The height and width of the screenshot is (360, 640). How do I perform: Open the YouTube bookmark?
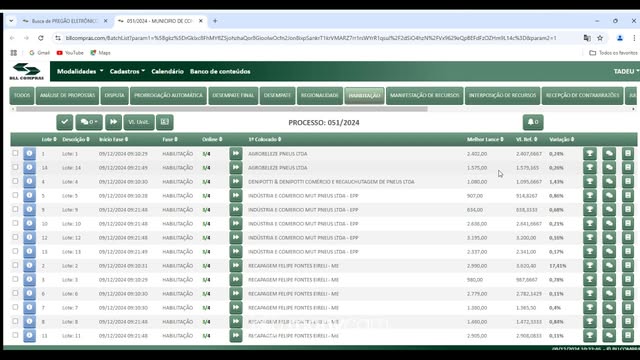70,53
